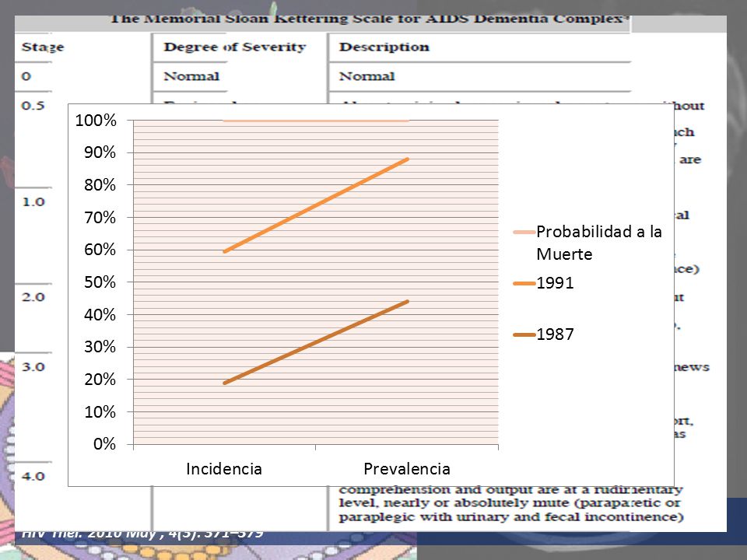Viewport: 747px width, 560px height.
Task: Click the orange legend line swatch for 1991
Action: 524,283
